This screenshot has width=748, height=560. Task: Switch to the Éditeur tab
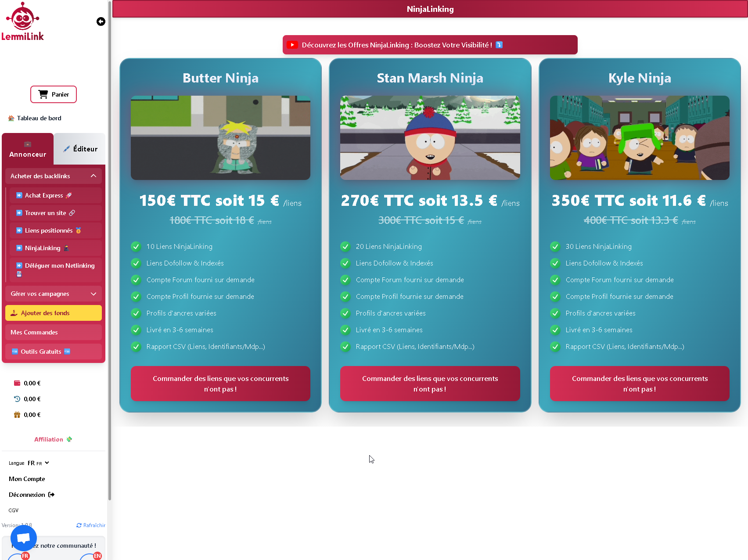click(80, 149)
